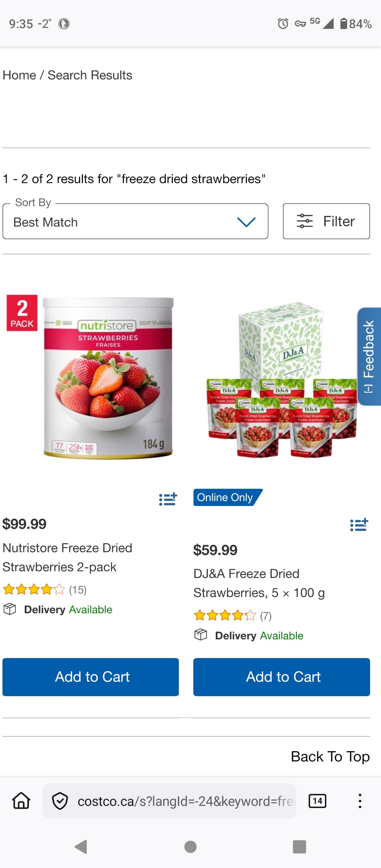
Task: Open the browser tab switcher showing 14
Action: 317,801
